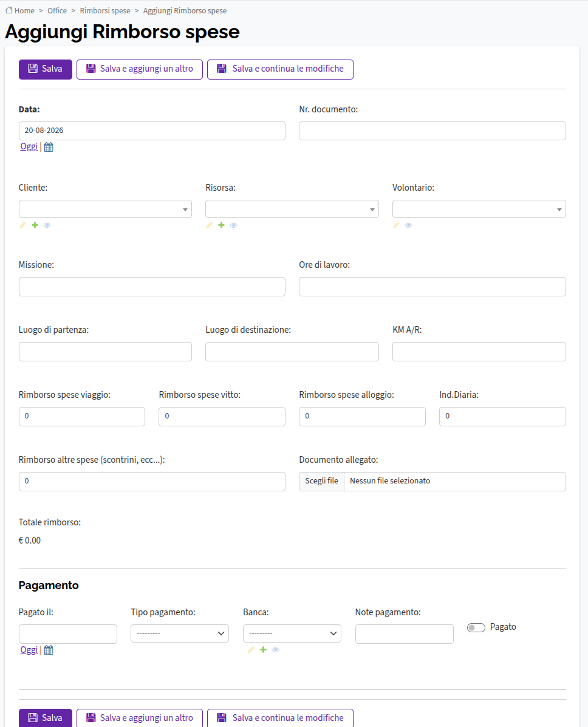This screenshot has height=727, width=588.
Task: Click top Salva e continua le modifiche
Action: pos(280,69)
